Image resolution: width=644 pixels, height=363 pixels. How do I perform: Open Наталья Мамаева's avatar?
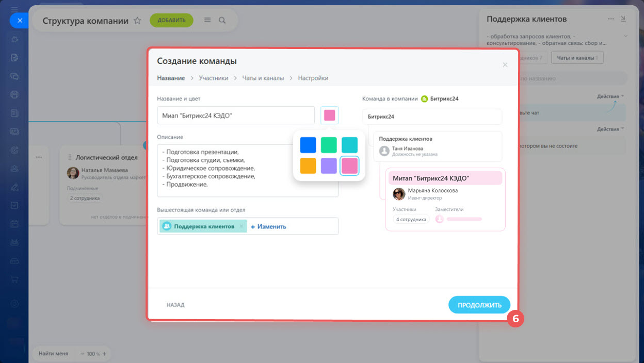pos(73,173)
